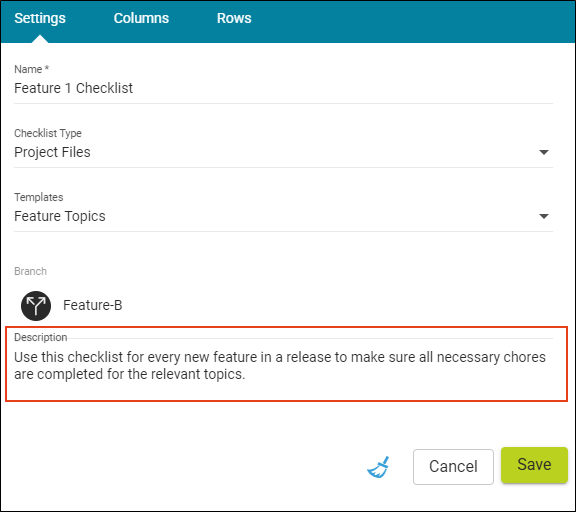Image resolution: width=576 pixels, height=512 pixels.
Task: Cancel the checklist dialog
Action: 453,466
